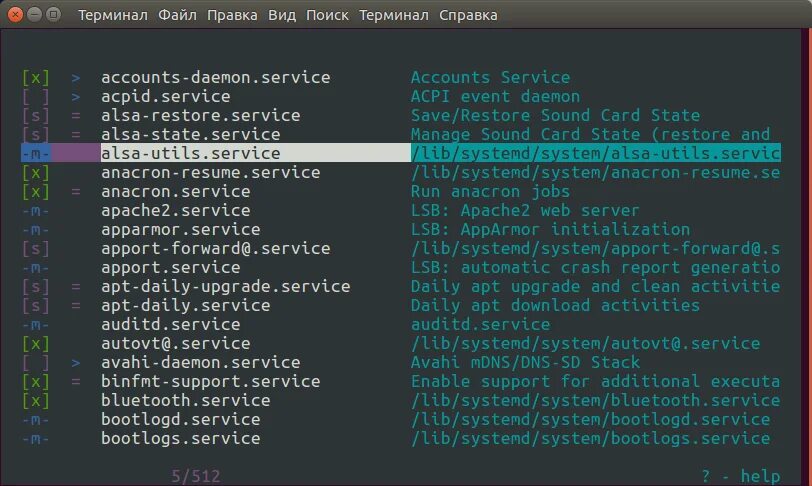Click the > state arrow for accounts-daemon.service
This screenshot has height=486, width=812.
point(76,78)
